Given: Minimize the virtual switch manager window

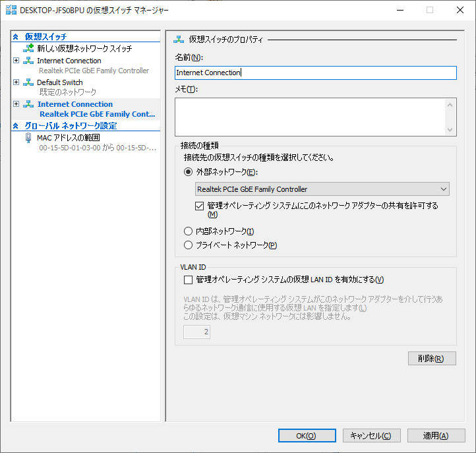Looking at the screenshot, I should [x=400, y=10].
